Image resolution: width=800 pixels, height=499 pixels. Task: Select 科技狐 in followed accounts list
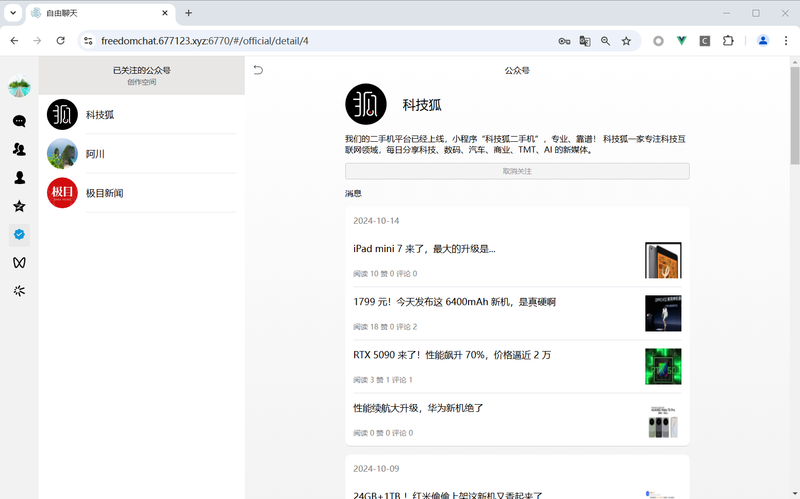[142, 114]
